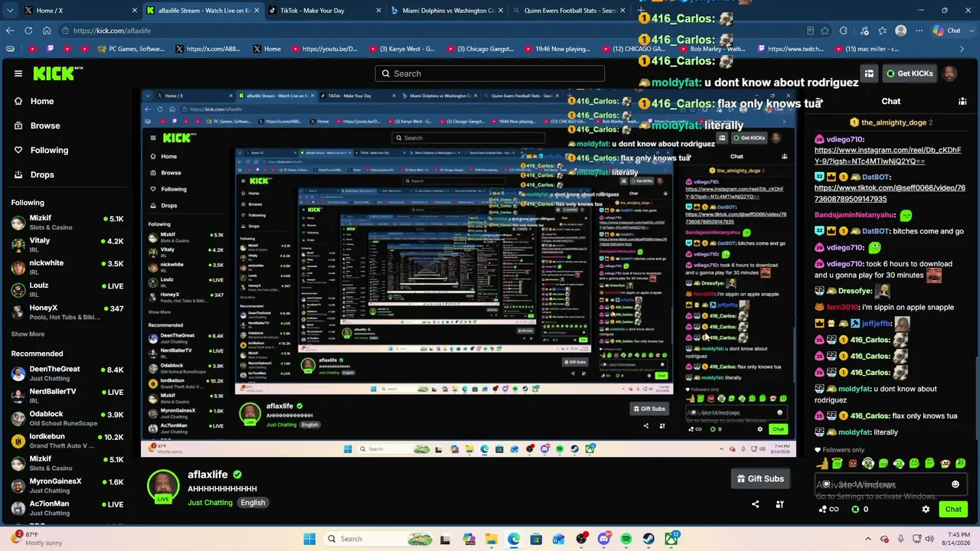Click Dresofye's username in chat
This screenshot has height=551, width=980.
(855, 291)
